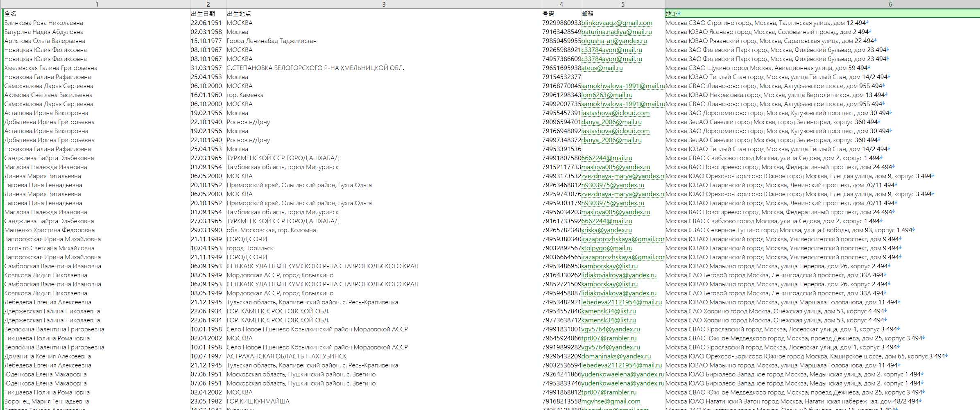Open baturina.nadiya@mail.ru email link
Viewport: 980px width, 410px height.
[616, 32]
